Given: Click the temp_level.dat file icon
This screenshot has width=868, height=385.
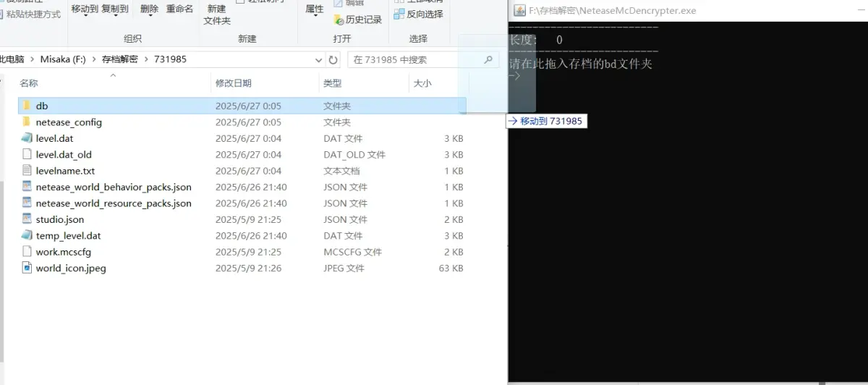Looking at the screenshot, I should pyautogui.click(x=27, y=235).
